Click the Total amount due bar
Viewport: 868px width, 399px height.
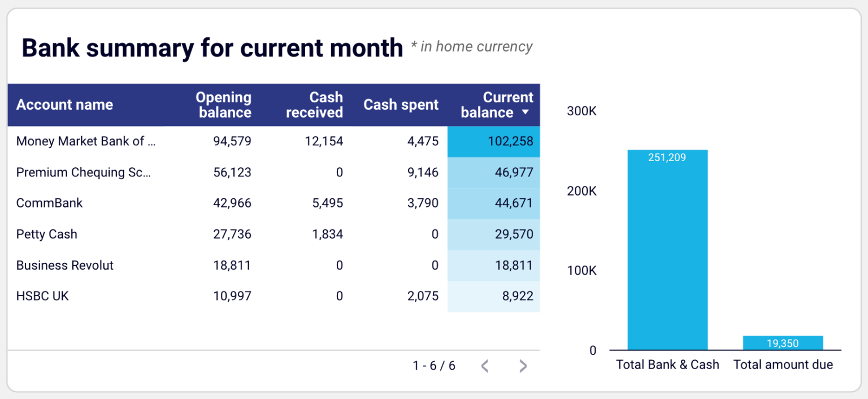tap(783, 343)
